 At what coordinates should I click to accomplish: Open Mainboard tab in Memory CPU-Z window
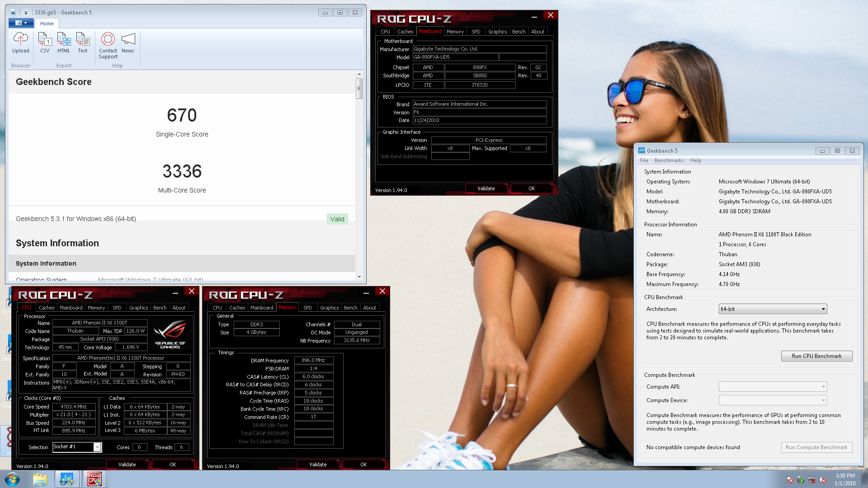coord(262,308)
